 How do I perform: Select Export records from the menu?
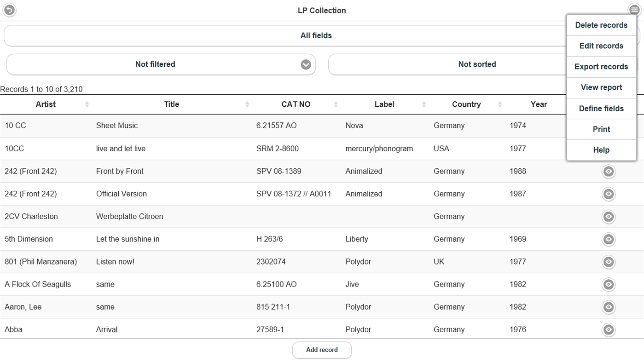(x=601, y=66)
